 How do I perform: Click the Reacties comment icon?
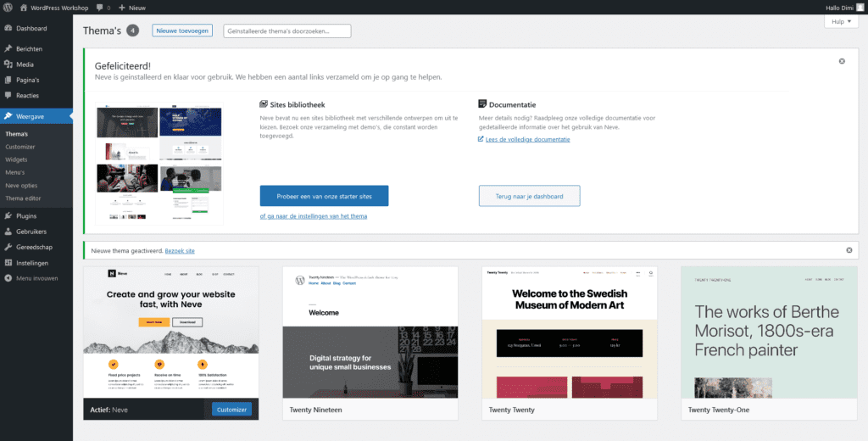8,95
